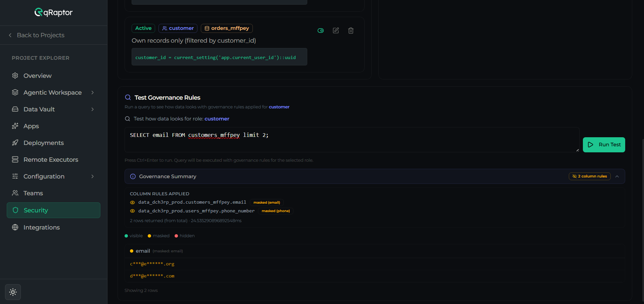
Task: Collapse the Governance Summary panel
Action: 617,176
